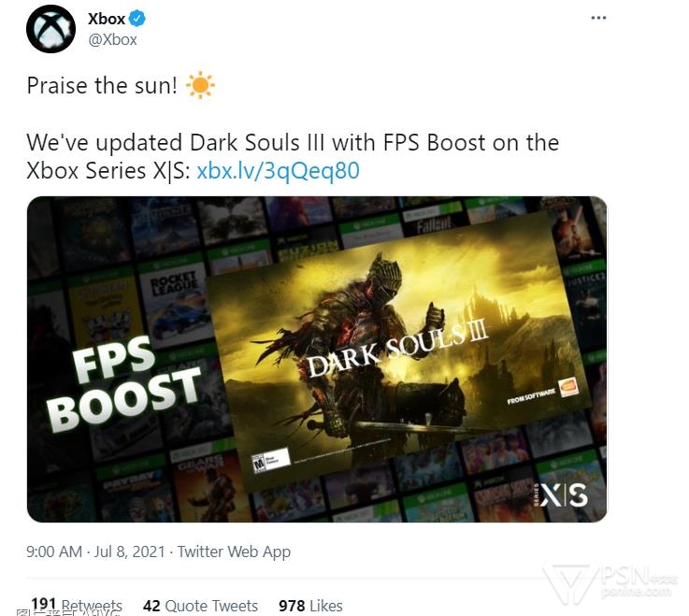
Task: Click the sun emoji in tweet
Action: tap(200, 85)
